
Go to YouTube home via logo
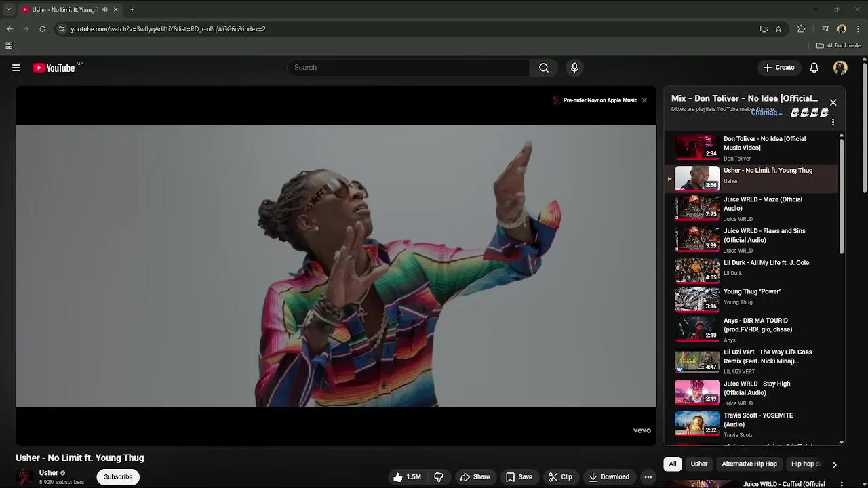point(54,68)
